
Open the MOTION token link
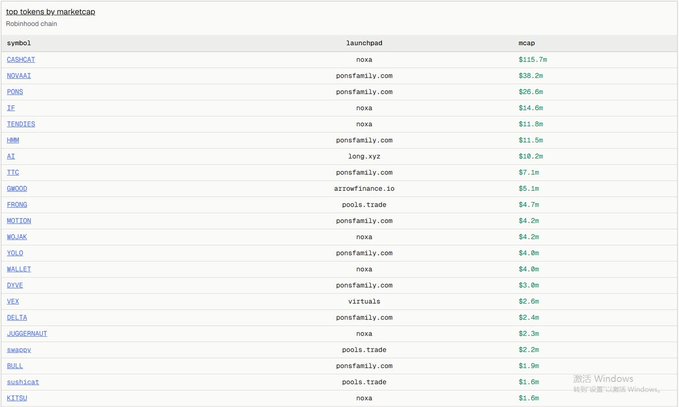19,221
